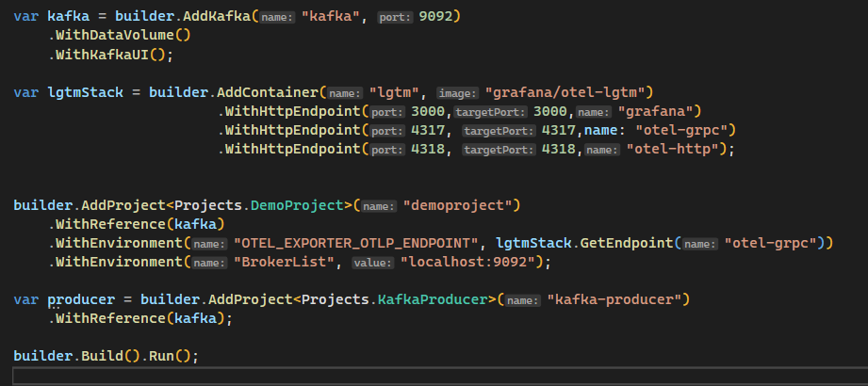
Task: Place cursor on WithDataVolume method
Action: coord(112,36)
